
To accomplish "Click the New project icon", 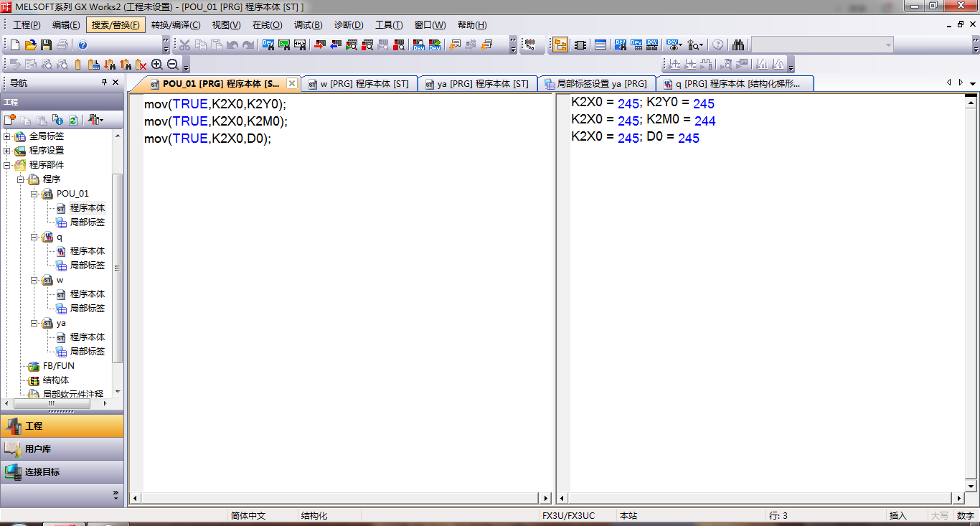I will tap(15, 44).
